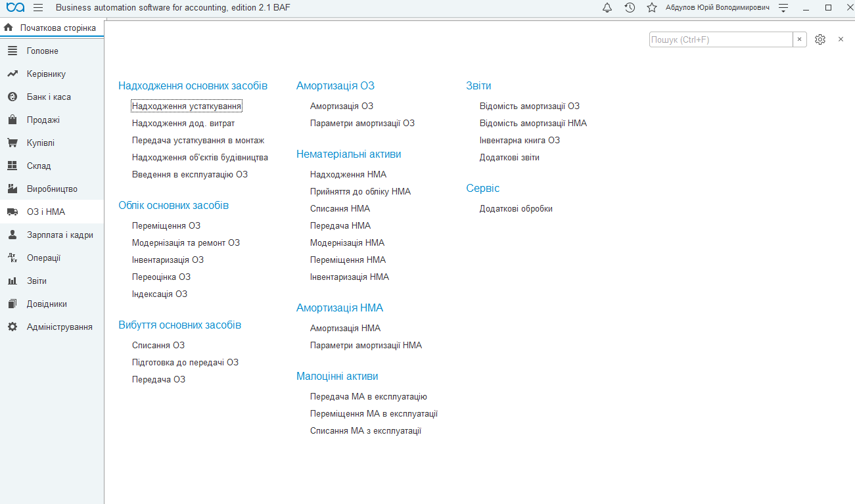Open Списання МА з експлуатації
Image resolution: width=855 pixels, height=504 pixels.
pyautogui.click(x=365, y=430)
